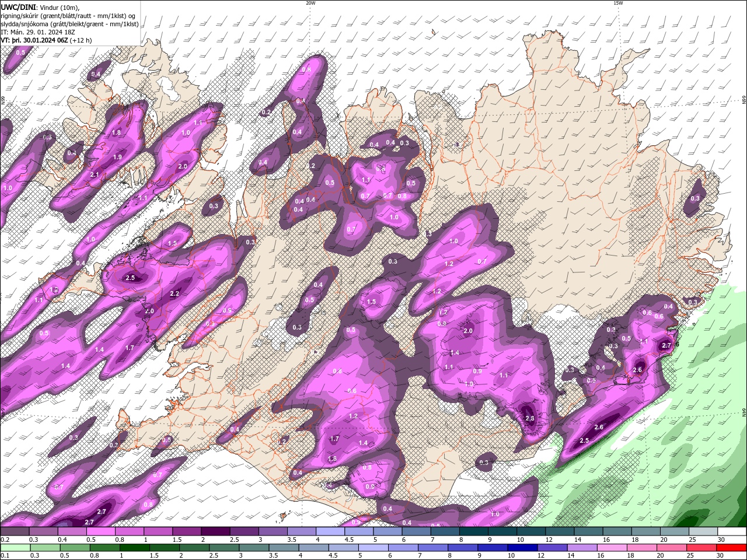Click the 'slydda/snjókoma' legend description line

pos(69,24)
